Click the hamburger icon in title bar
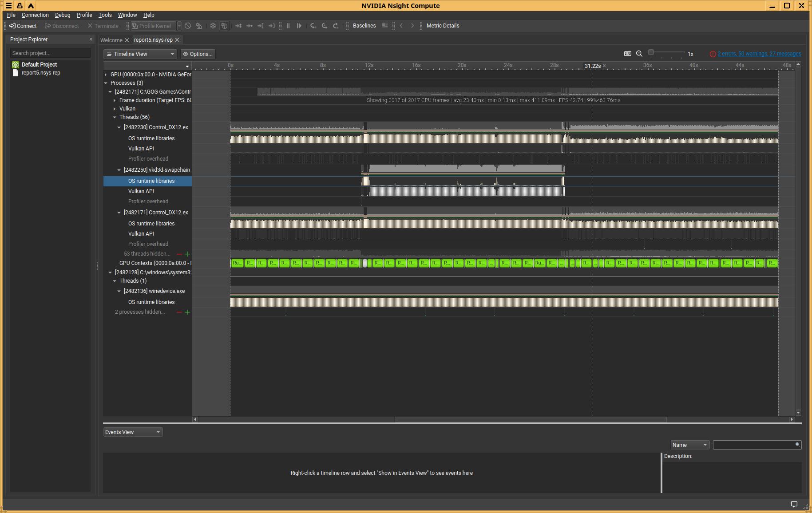The width and height of the screenshot is (812, 513). [8, 6]
